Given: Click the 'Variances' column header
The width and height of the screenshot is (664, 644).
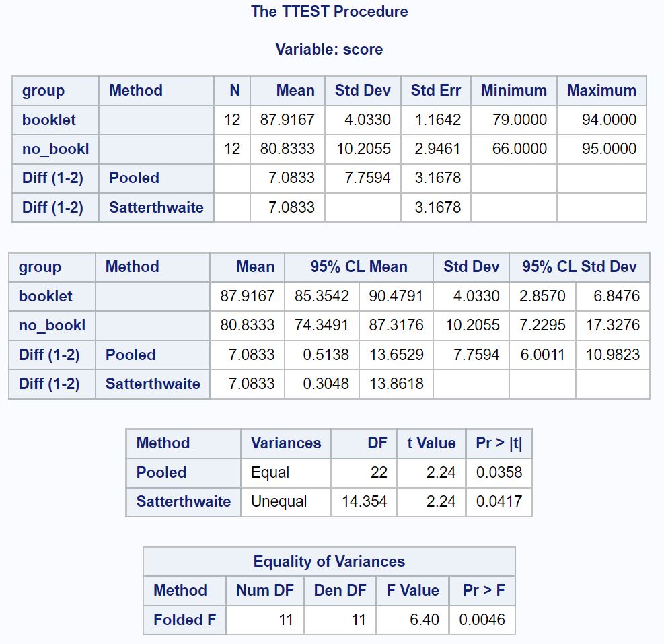Looking at the screenshot, I should point(286,443).
